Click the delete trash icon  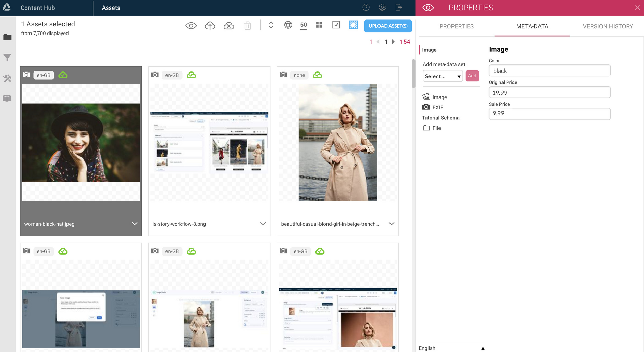coord(248,26)
